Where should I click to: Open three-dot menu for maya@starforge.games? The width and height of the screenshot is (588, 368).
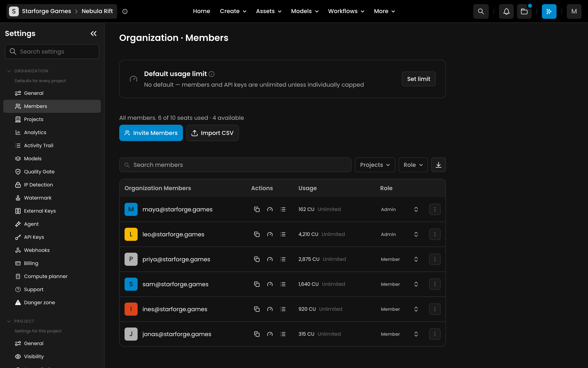pyautogui.click(x=435, y=209)
